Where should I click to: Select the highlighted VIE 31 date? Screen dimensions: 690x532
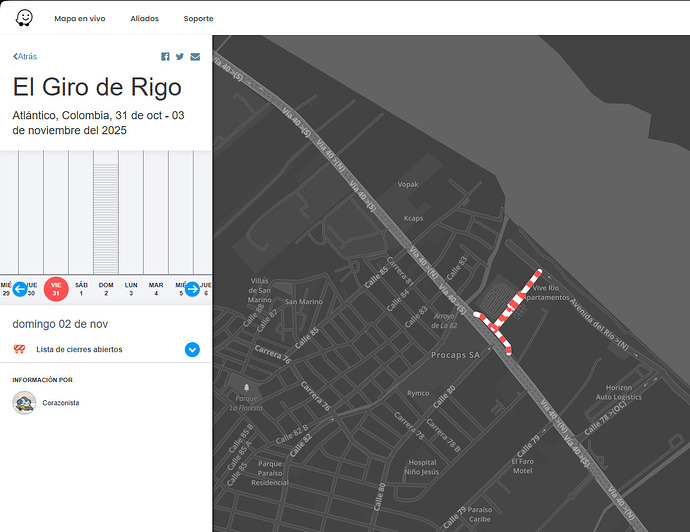pos(56,289)
